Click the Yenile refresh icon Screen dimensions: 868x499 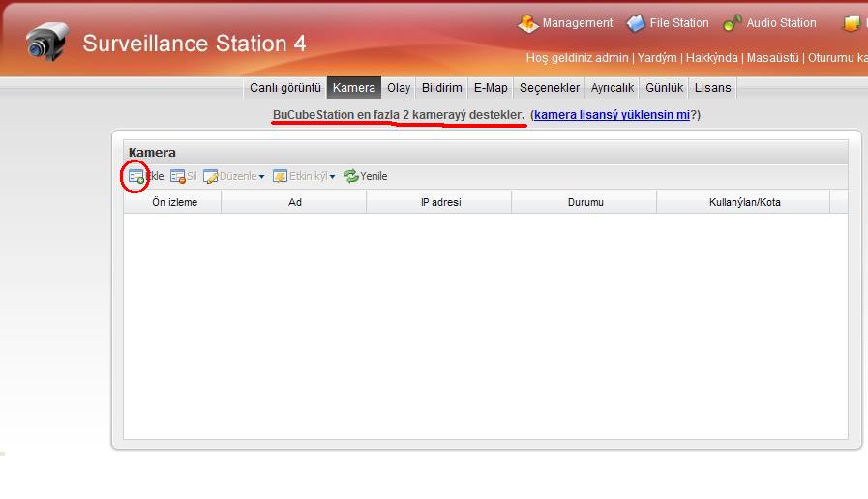click(x=351, y=176)
